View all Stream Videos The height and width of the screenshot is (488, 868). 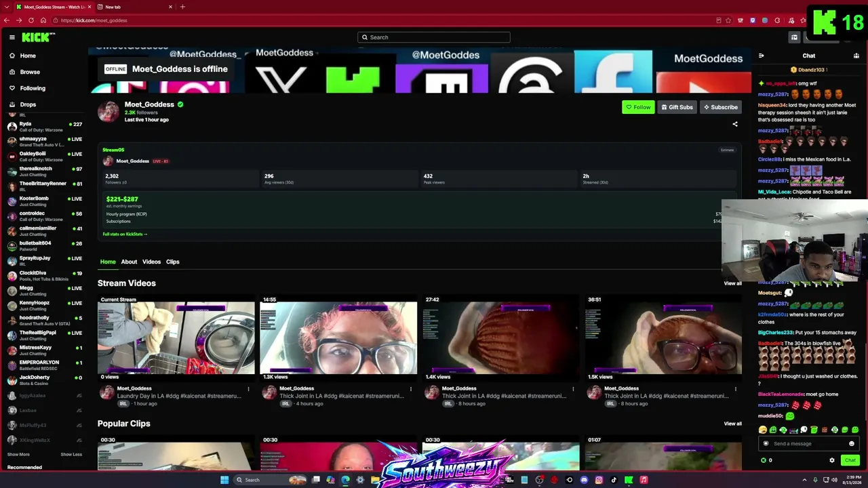[x=733, y=283]
